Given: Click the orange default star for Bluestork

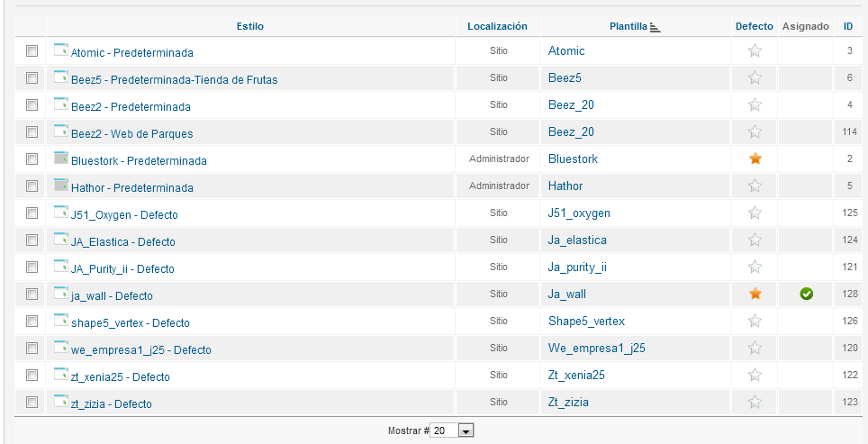Looking at the screenshot, I should point(755,159).
